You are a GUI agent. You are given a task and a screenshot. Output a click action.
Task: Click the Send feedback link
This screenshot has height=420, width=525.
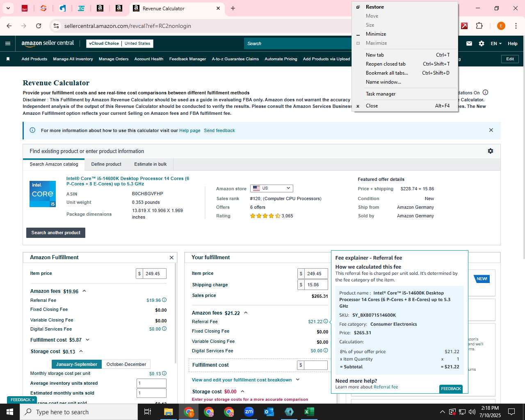[219, 130]
